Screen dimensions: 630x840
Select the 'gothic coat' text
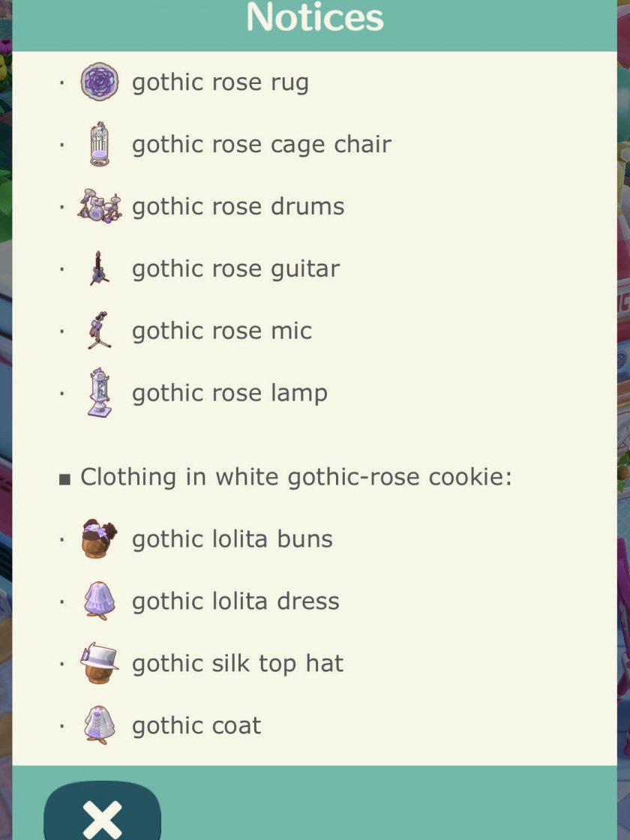point(196,726)
